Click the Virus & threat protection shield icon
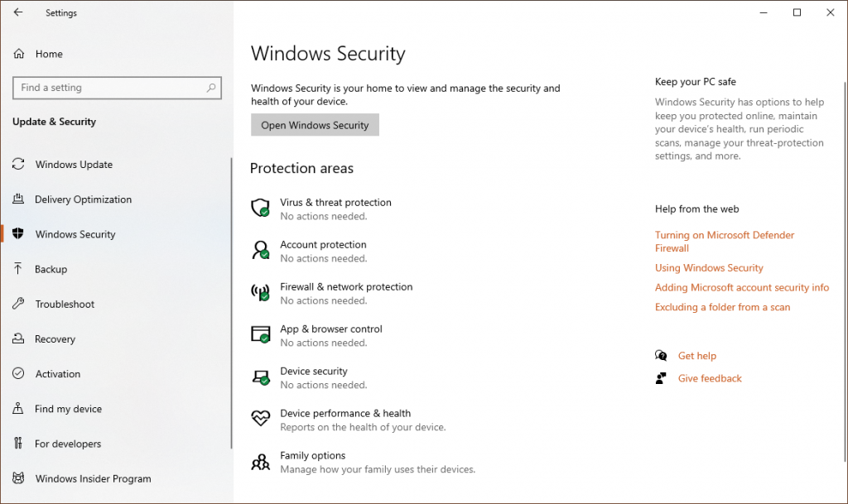 [x=261, y=208]
